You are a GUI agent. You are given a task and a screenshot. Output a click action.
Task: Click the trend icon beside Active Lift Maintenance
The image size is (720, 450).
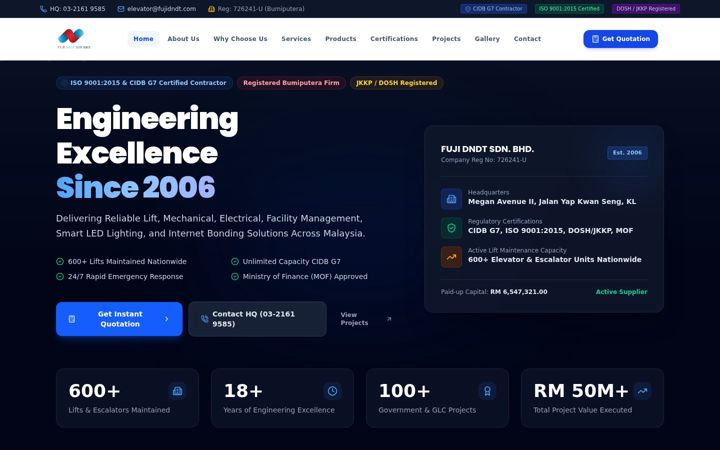[x=451, y=257]
